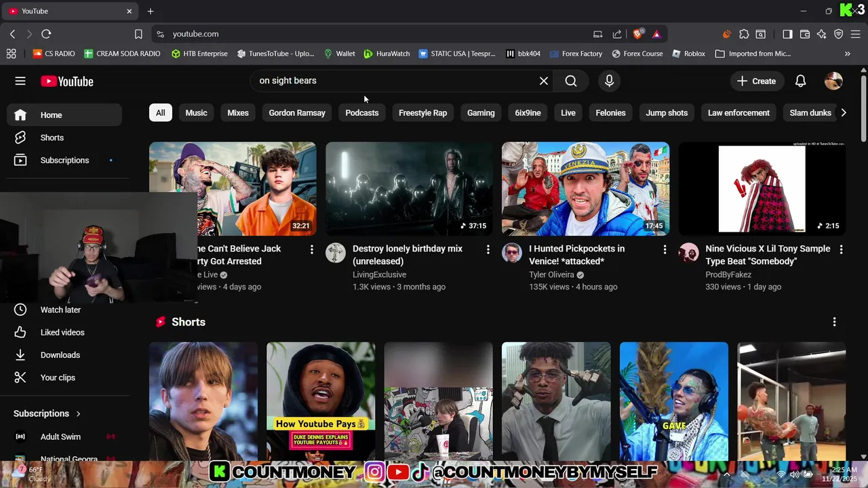The width and height of the screenshot is (868, 488).
Task: Select the Gordon Ramsay filter chip
Action: (297, 113)
